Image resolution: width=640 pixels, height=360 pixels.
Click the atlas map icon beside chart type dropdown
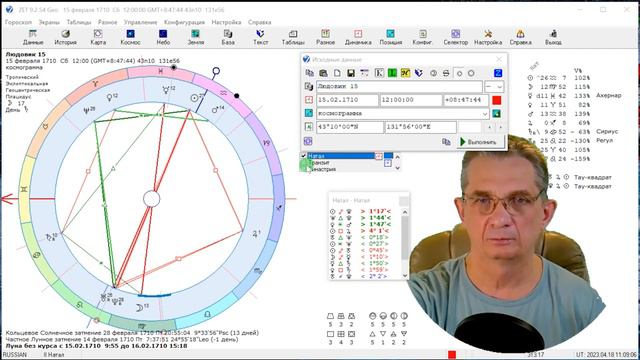pyautogui.click(x=497, y=113)
